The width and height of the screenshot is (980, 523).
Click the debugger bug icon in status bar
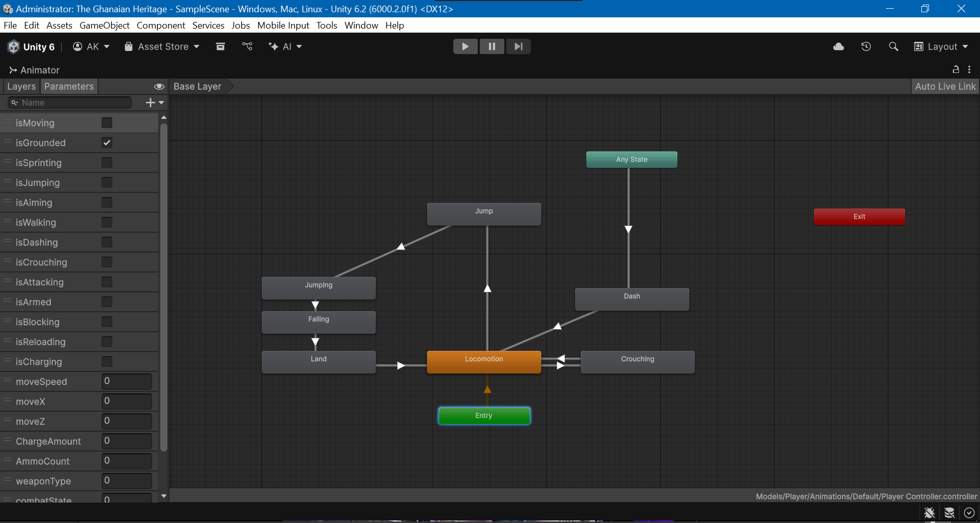coord(929,513)
